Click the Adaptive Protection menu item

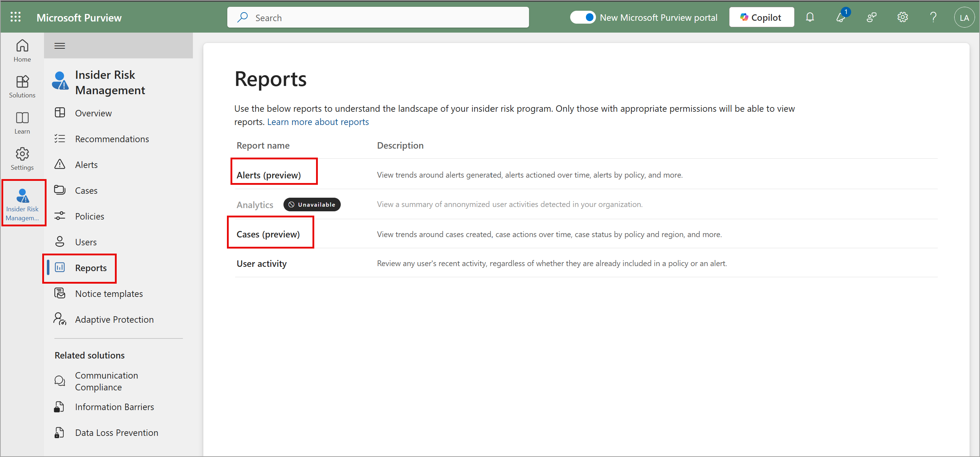coord(115,319)
